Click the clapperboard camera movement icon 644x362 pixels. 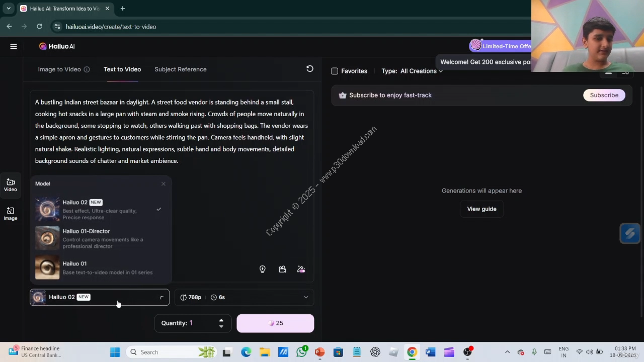282,269
